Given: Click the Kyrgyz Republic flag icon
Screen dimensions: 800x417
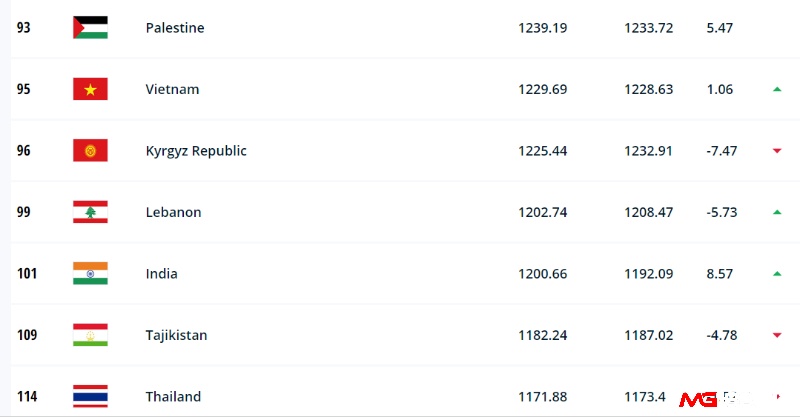Looking at the screenshot, I should tap(90, 151).
